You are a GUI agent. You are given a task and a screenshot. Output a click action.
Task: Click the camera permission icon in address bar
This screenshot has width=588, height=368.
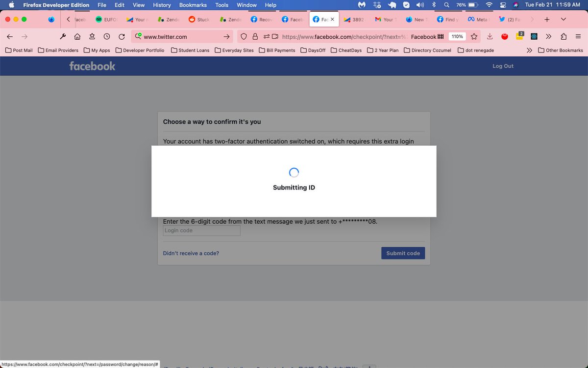pos(275,36)
